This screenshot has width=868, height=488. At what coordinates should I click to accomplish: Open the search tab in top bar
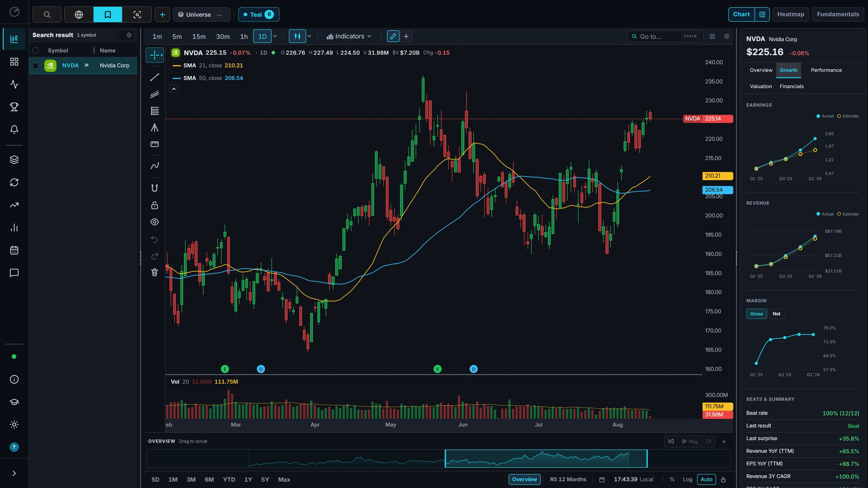click(47, 15)
